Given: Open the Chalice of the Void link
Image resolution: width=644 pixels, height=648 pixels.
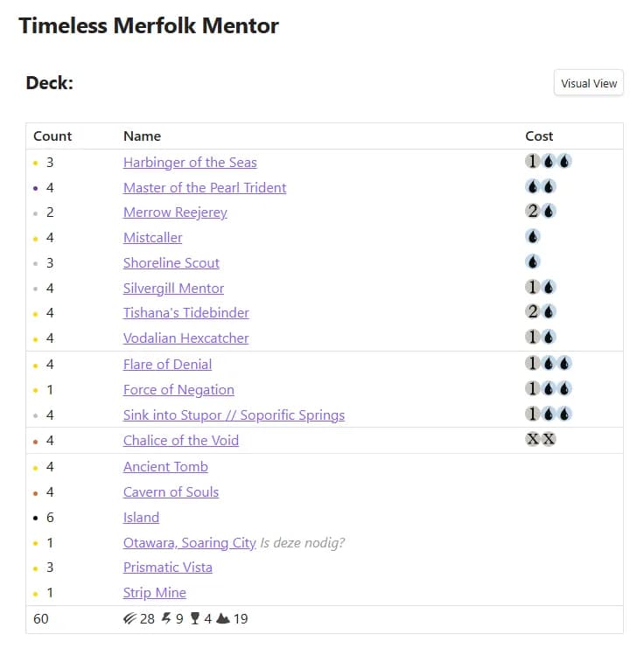Looking at the screenshot, I should pos(181,441).
